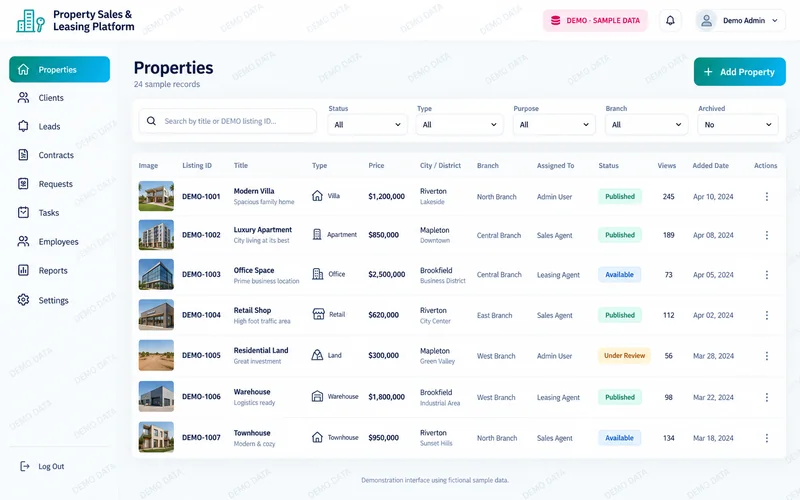The height and width of the screenshot is (500, 800).
Task: Click Brookfield city in DEMO-1003 row
Action: click(x=436, y=270)
